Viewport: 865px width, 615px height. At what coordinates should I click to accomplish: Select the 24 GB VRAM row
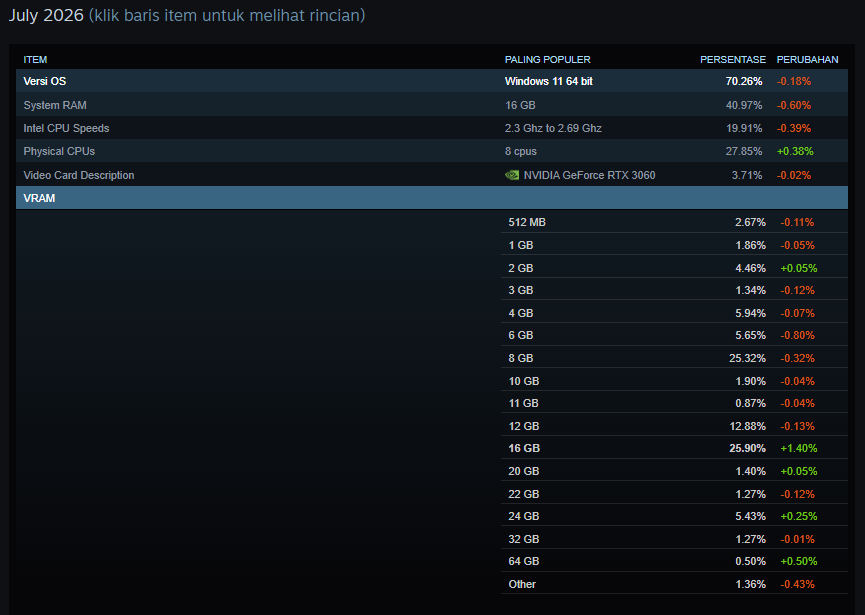(x=674, y=516)
